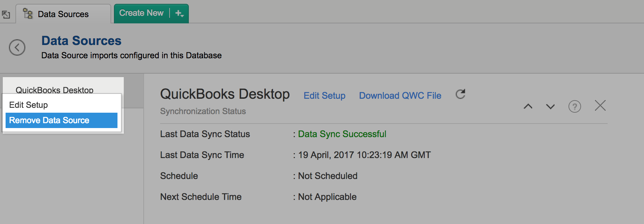Viewport: 644px width, 224px height.
Task: Open the Create New plus dropdown
Action: [x=179, y=14]
